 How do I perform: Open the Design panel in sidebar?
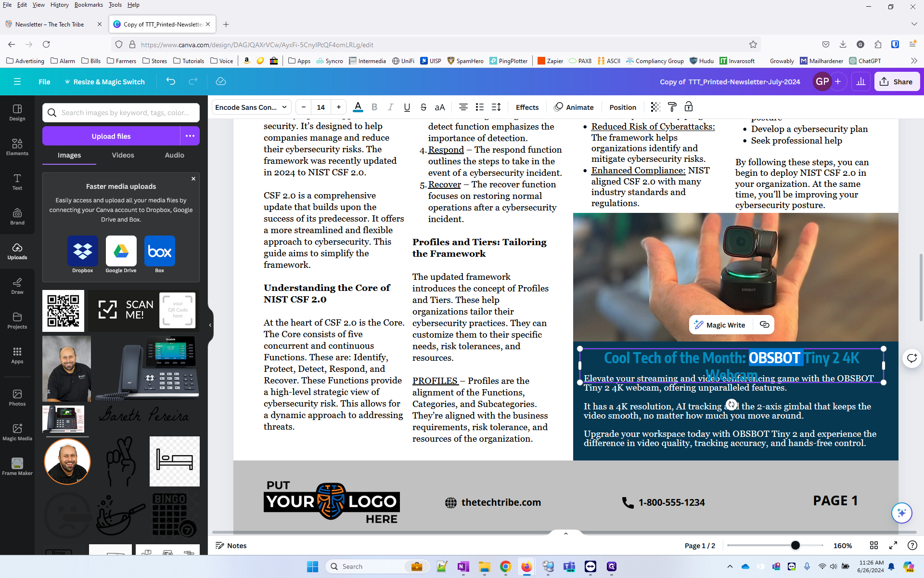[x=17, y=113]
